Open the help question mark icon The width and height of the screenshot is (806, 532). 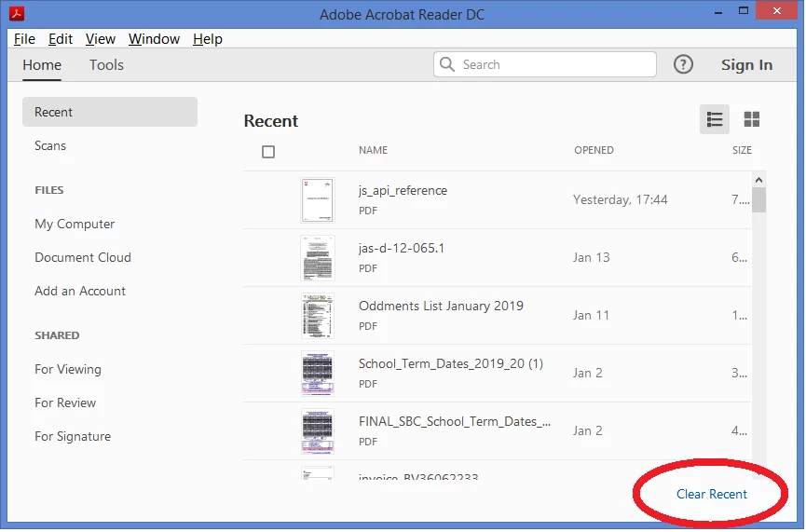click(x=683, y=64)
